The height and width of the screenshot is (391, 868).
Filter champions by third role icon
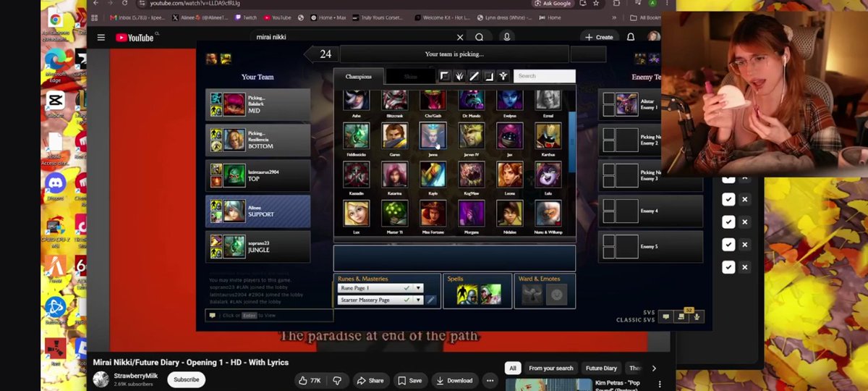click(474, 76)
